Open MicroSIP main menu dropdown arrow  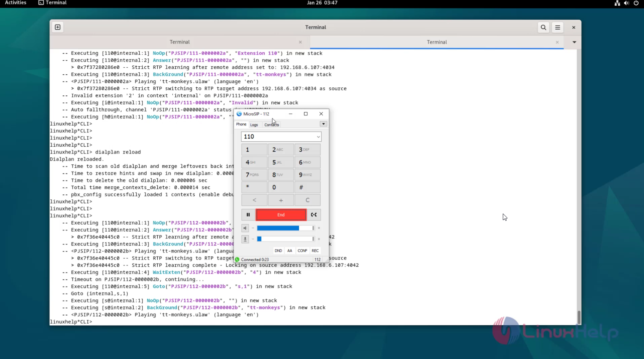click(324, 124)
